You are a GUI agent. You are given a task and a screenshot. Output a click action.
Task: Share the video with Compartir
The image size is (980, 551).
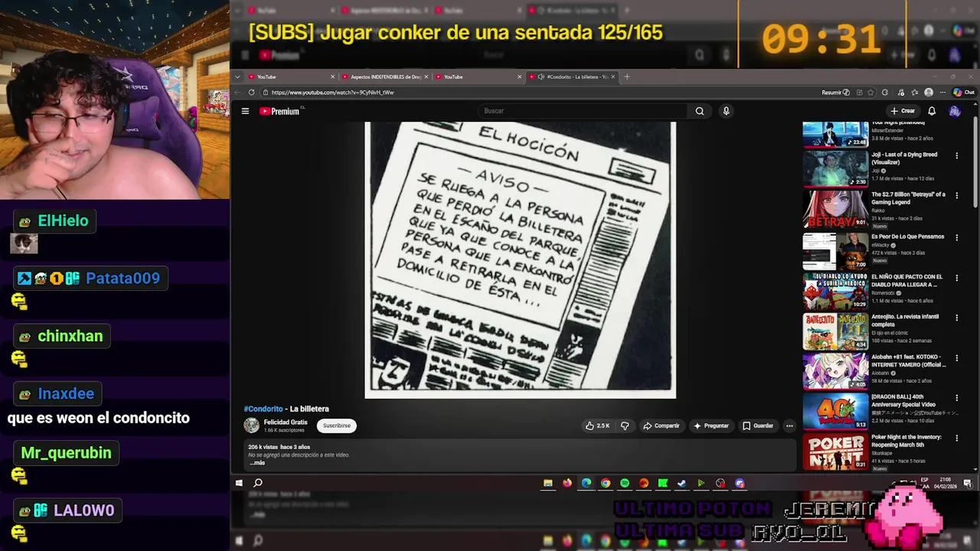(661, 425)
